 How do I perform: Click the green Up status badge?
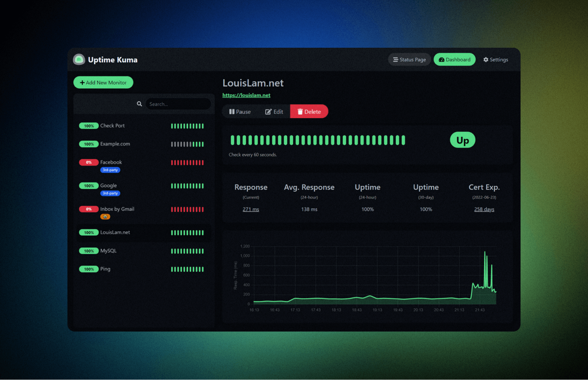463,140
